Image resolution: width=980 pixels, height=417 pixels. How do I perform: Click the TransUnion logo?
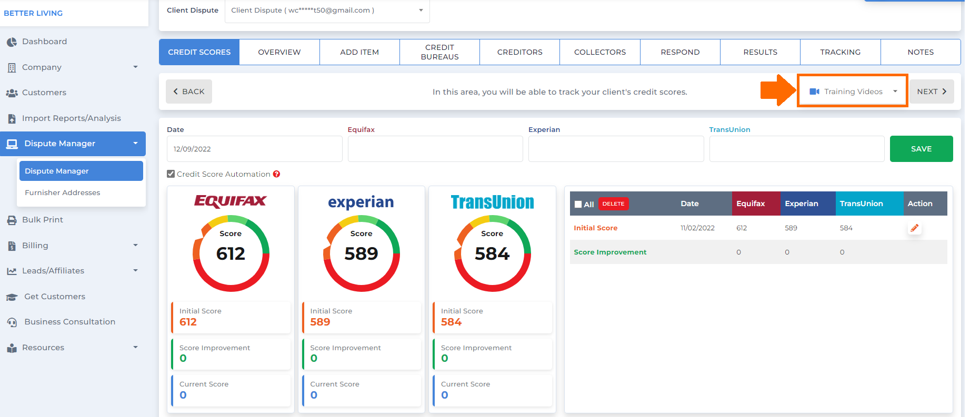tap(492, 202)
